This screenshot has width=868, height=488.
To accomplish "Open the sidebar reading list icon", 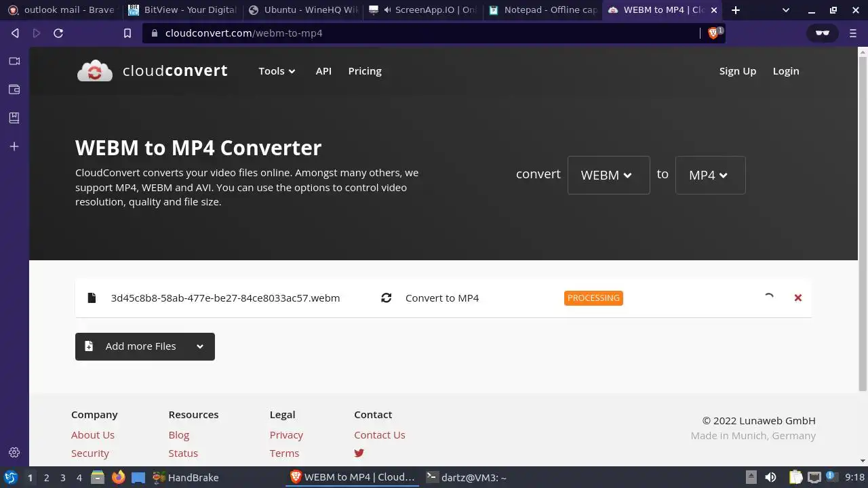I will tap(14, 118).
